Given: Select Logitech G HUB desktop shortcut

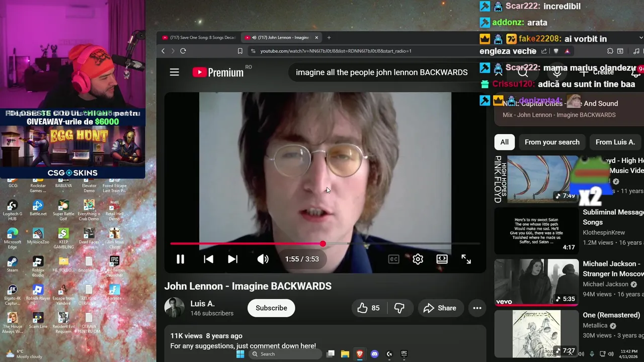Looking at the screenshot, I should click(x=12, y=211).
